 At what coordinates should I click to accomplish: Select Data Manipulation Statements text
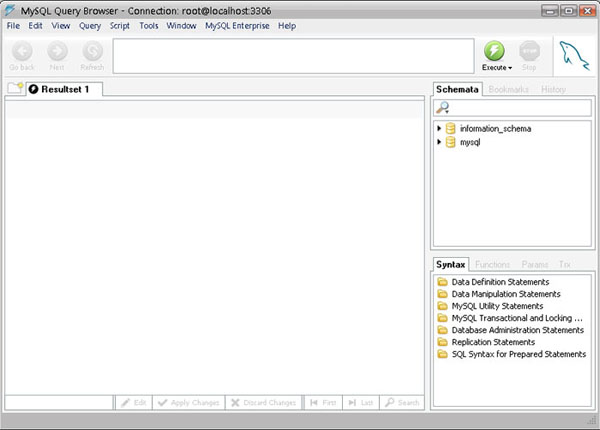click(x=506, y=294)
